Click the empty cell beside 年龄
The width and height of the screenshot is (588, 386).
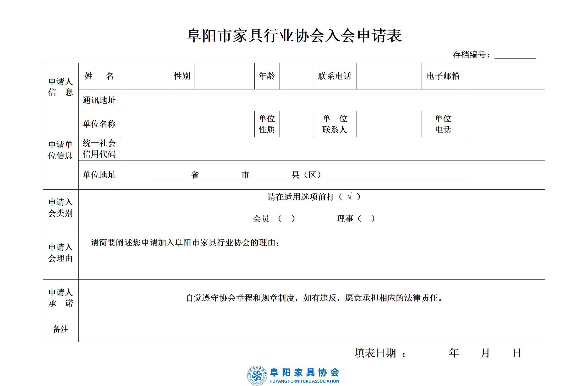click(x=296, y=76)
